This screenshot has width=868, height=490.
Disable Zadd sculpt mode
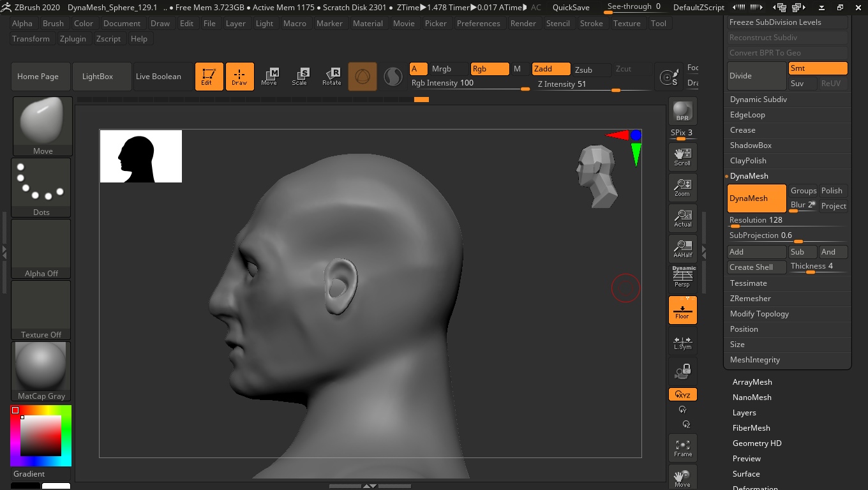(551, 69)
